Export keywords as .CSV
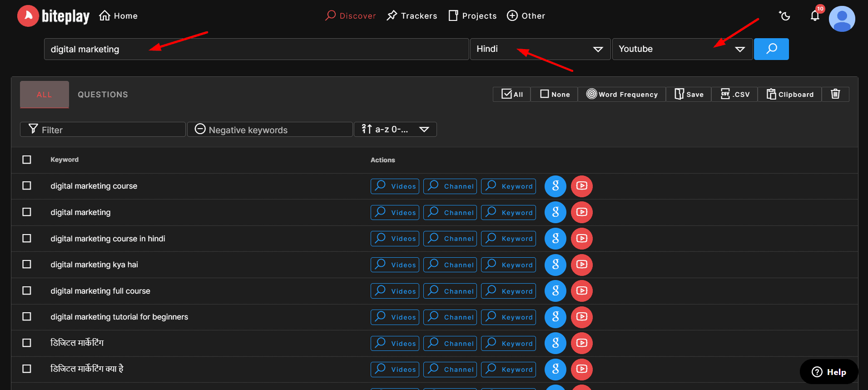The width and height of the screenshot is (868, 390). [x=734, y=94]
